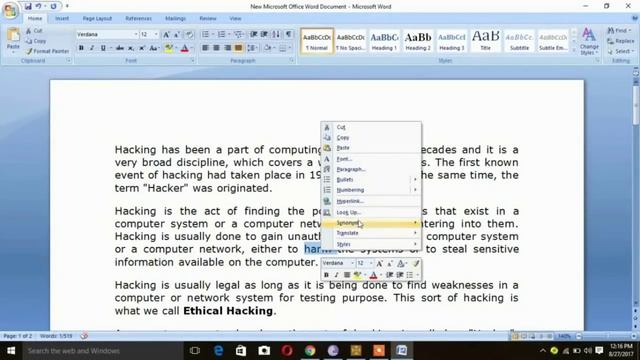Screen dimensions: 640x360
Task: Align text right in ribbon
Action: [227, 48]
